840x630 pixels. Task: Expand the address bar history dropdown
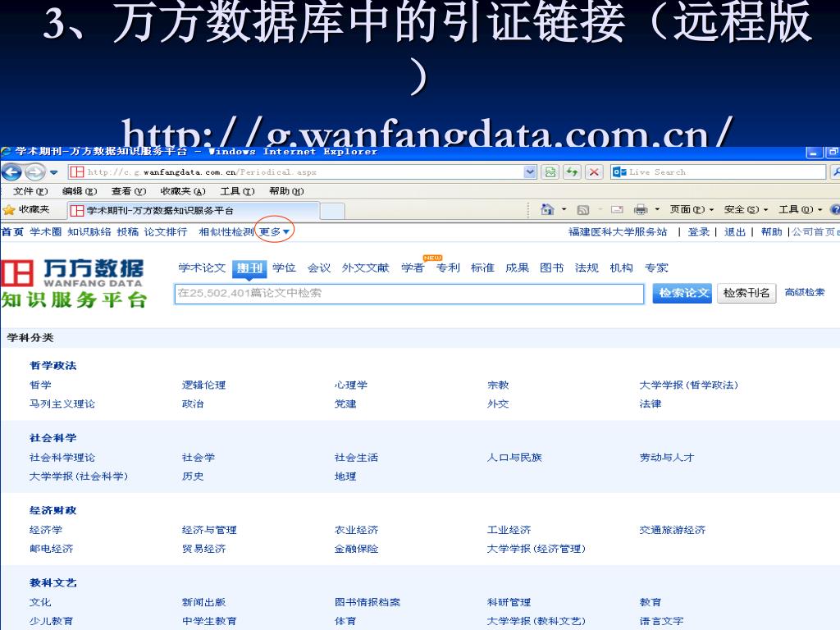(530, 172)
